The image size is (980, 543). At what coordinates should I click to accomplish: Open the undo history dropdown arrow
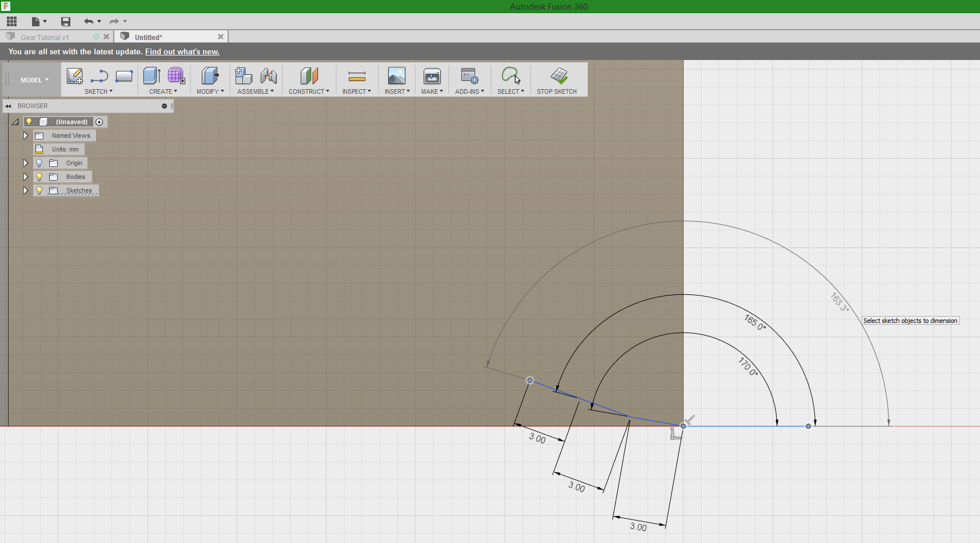point(99,22)
